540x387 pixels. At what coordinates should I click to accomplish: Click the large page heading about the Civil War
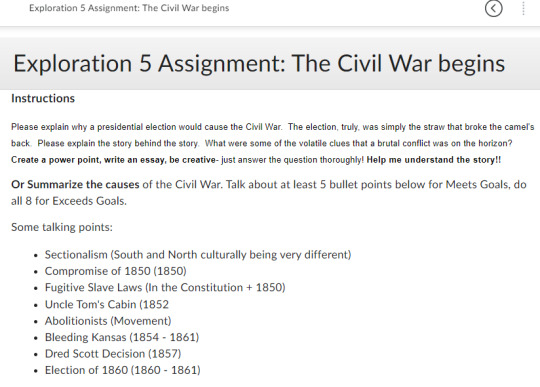259,63
